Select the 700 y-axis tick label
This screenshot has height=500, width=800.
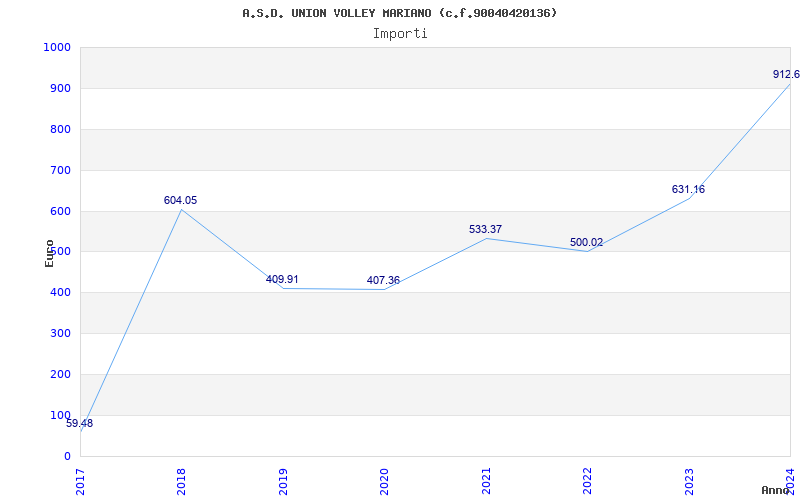(x=60, y=170)
